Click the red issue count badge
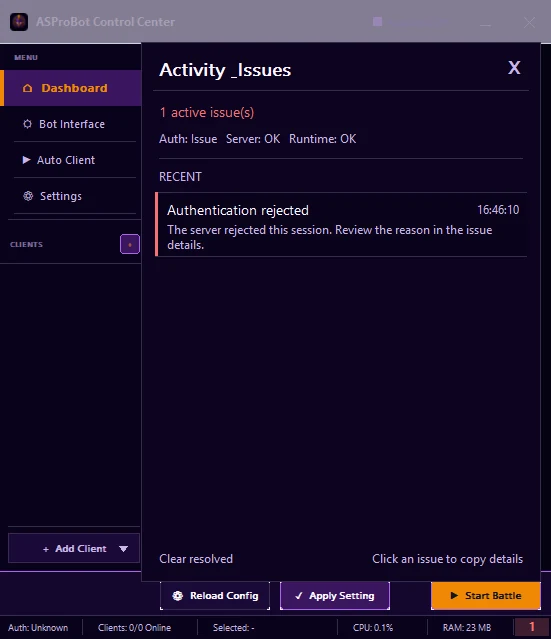The width and height of the screenshot is (551, 639). pos(532,627)
